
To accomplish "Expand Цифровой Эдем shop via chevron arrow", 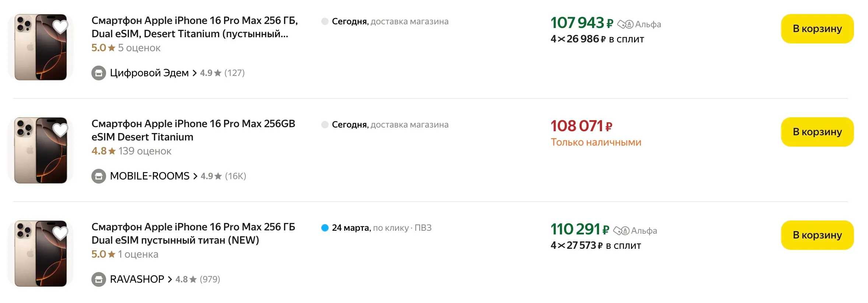I will (195, 73).
